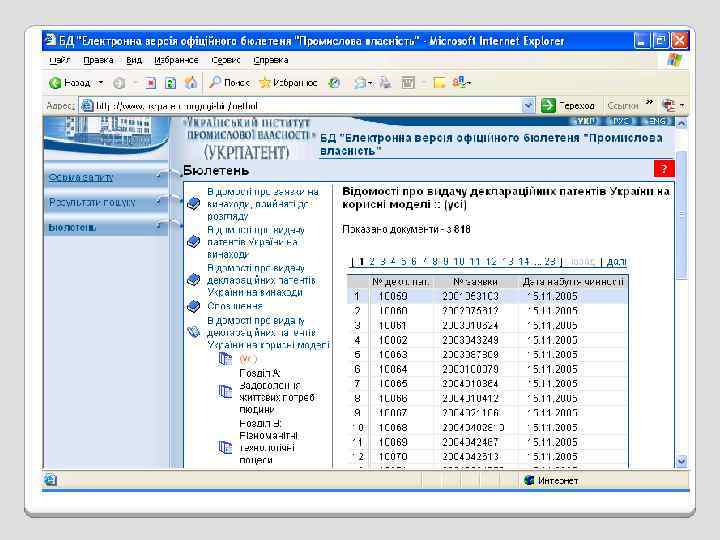The width and height of the screenshot is (720, 540).
Task: Open Розділ A: Задоволення життєвих потреб людини
Action: pyautogui.click(x=277, y=391)
